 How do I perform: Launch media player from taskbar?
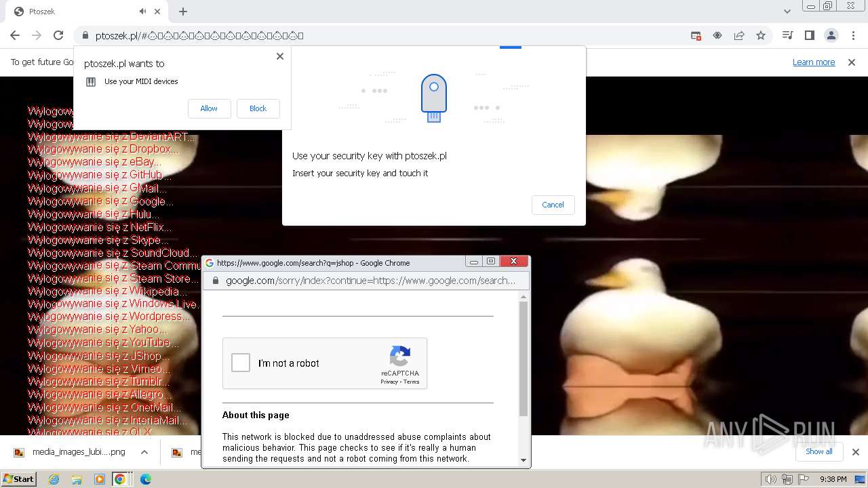pos(100,479)
